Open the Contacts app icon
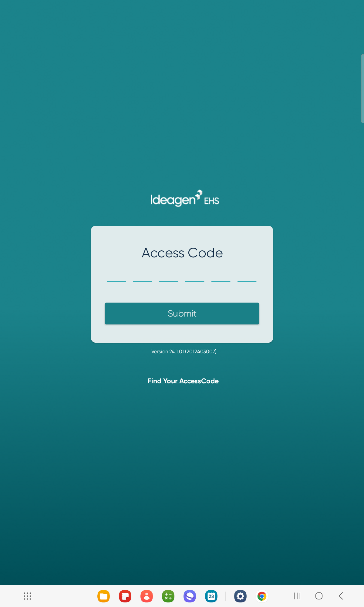This screenshot has width=364, height=607. click(147, 596)
